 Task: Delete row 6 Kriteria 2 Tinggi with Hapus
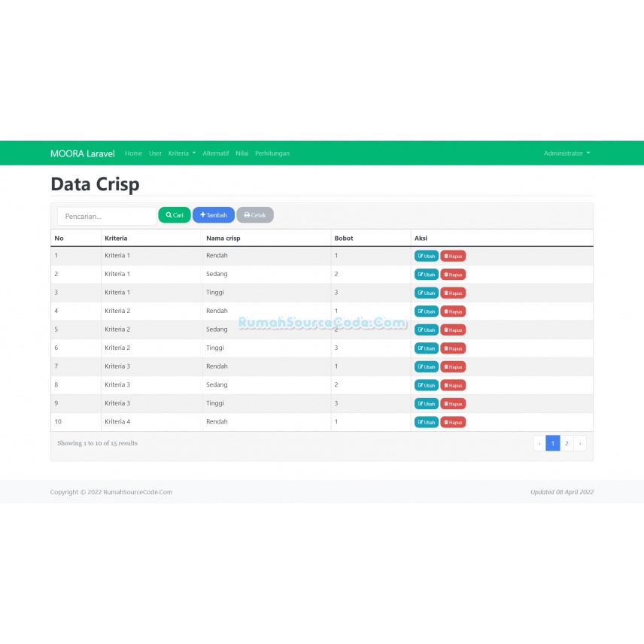453,348
